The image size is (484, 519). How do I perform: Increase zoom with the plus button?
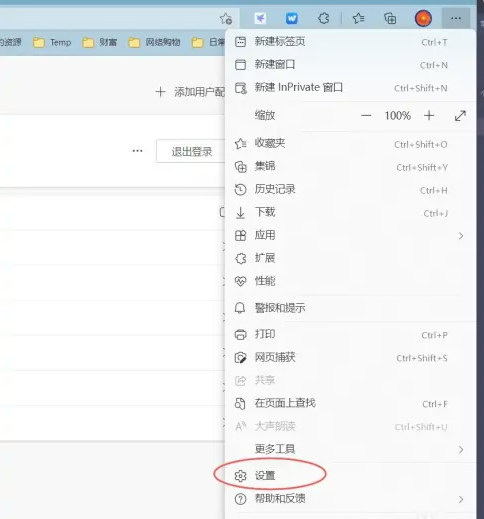429,116
